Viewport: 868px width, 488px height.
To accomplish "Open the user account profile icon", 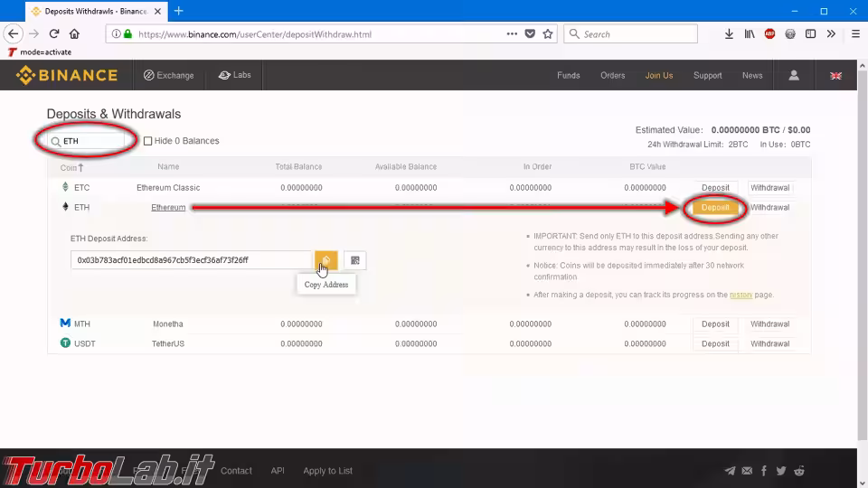I will click(794, 75).
